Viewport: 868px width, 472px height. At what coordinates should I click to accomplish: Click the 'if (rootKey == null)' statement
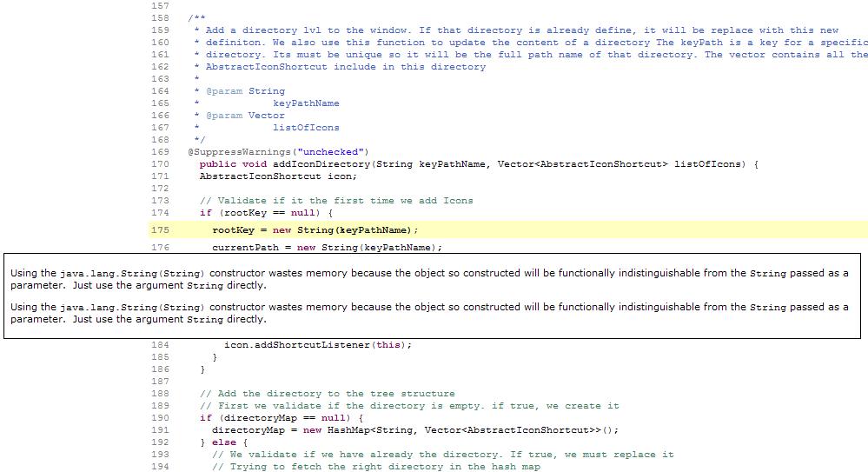click(267, 213)
